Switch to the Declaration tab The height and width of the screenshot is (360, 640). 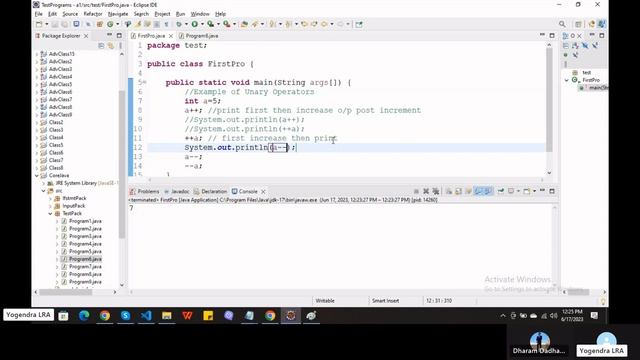[211, 191]
